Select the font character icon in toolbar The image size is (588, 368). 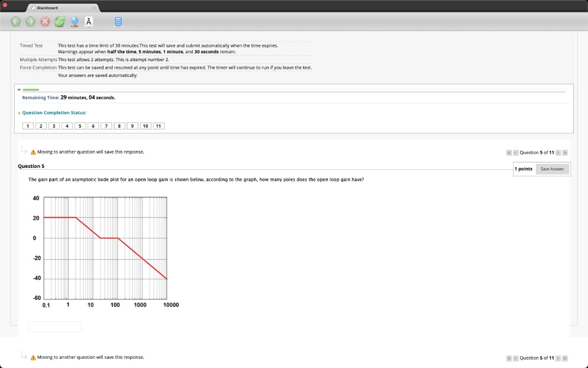(x=89, y=21)
